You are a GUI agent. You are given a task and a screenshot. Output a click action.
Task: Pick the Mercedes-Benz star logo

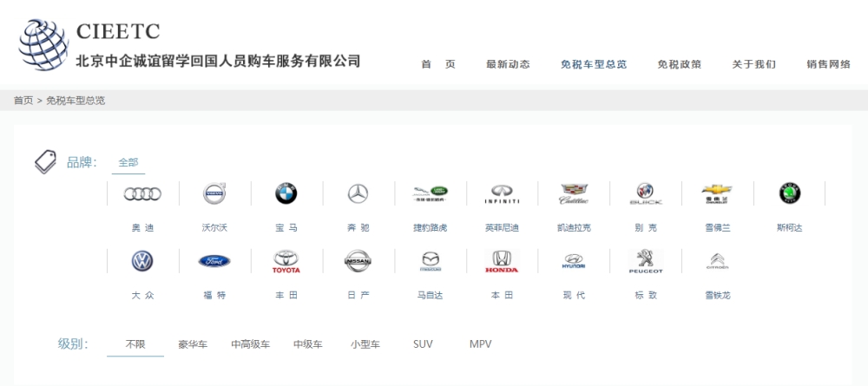point(358,193)
